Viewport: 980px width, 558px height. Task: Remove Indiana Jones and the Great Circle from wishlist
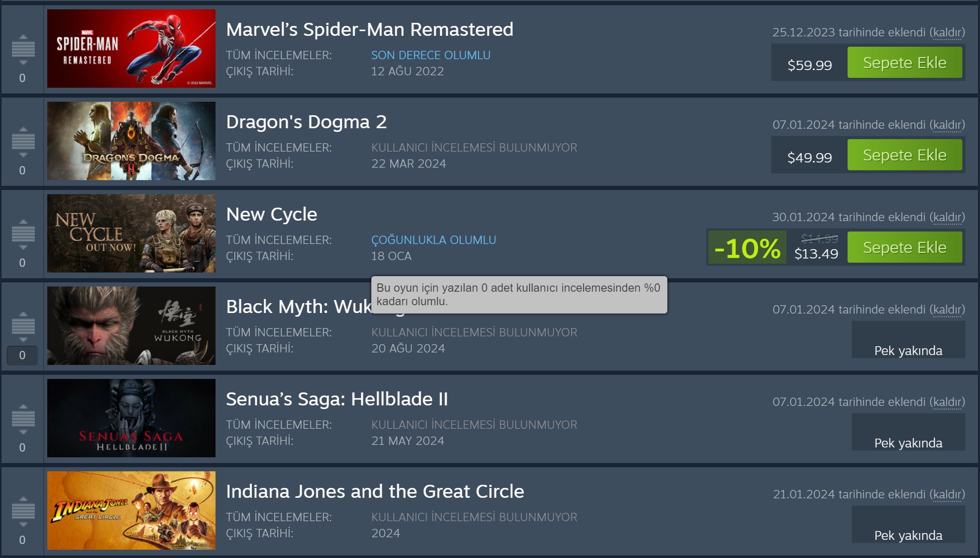(x=947, y=494)
